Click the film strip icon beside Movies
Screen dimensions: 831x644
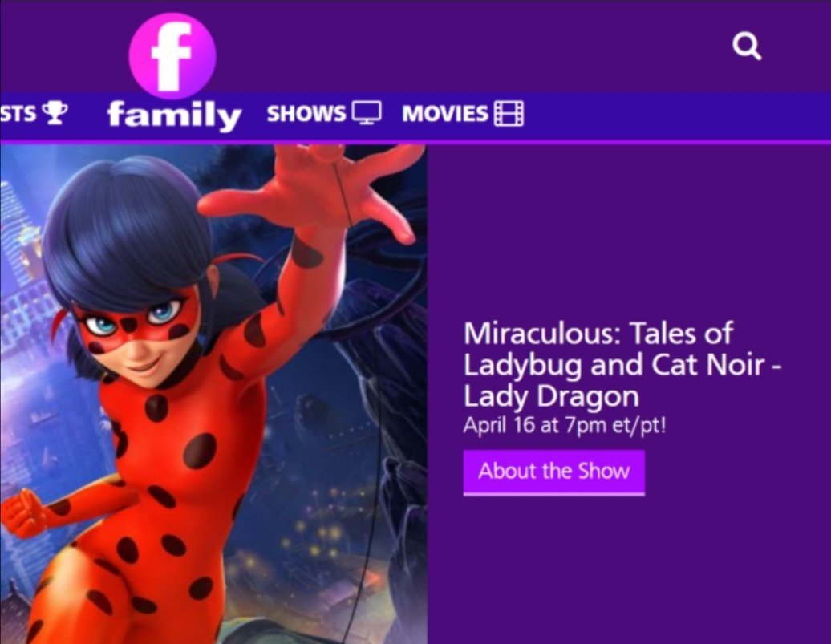click(x=509, y=113)
